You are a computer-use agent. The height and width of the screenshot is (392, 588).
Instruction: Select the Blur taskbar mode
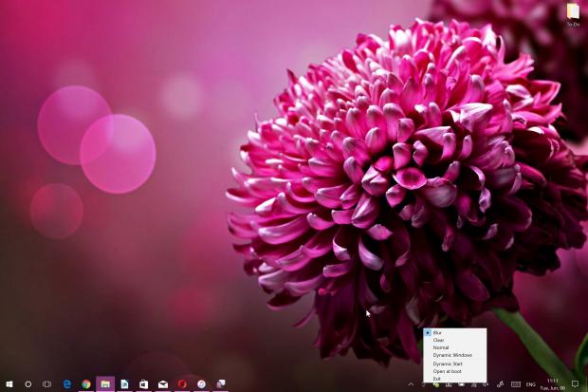455,332
